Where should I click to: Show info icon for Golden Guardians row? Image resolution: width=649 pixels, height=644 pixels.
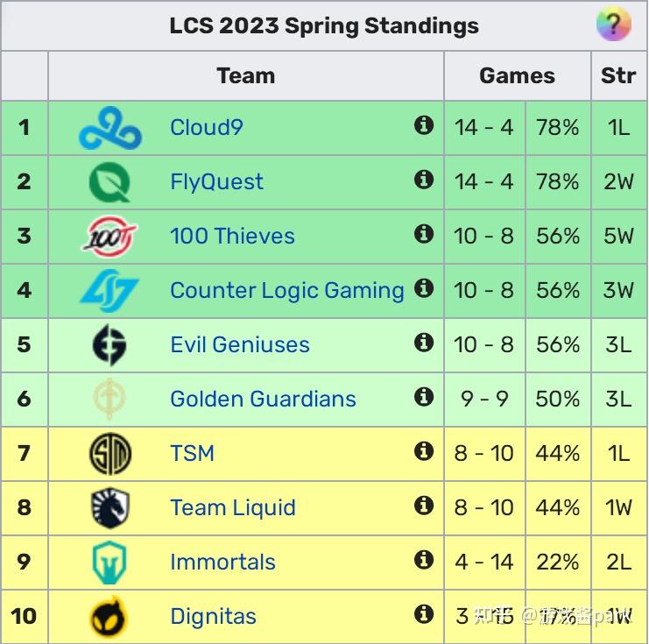coord(424,397)
